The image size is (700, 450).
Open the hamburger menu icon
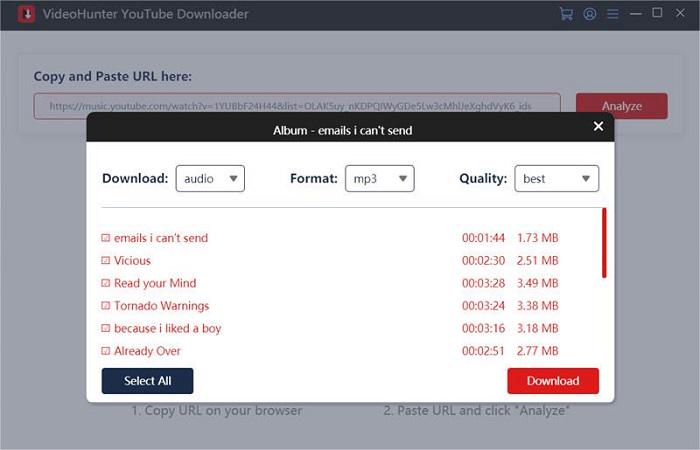point(613,14)
